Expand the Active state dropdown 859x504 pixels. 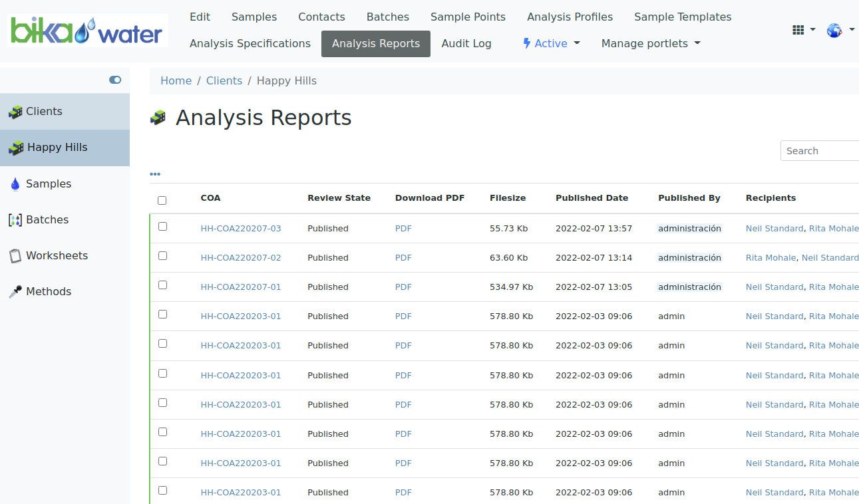point(552,43)
